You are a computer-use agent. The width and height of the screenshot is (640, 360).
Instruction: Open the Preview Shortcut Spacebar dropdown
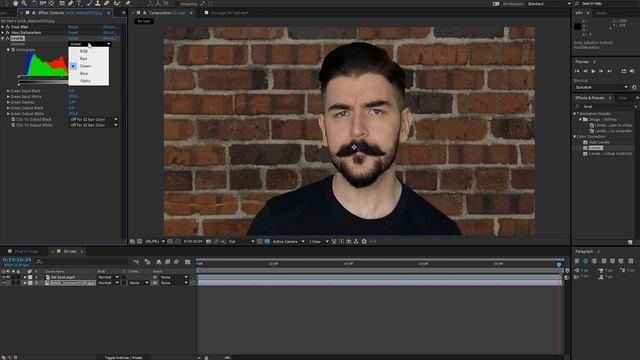click(601, 87)
